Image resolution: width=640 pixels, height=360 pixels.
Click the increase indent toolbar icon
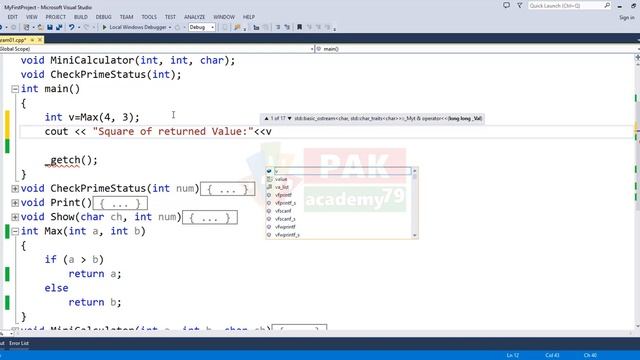(287, 27)
